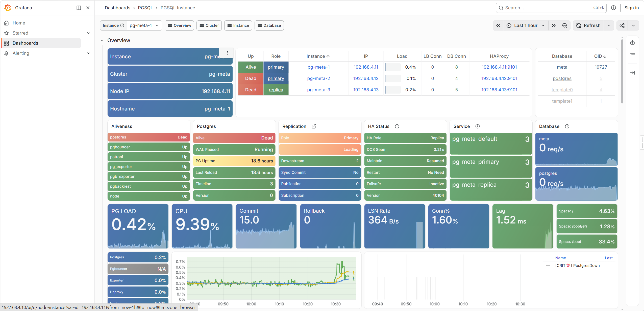Shift time range backward with double-left arrows

click(498, 25)
